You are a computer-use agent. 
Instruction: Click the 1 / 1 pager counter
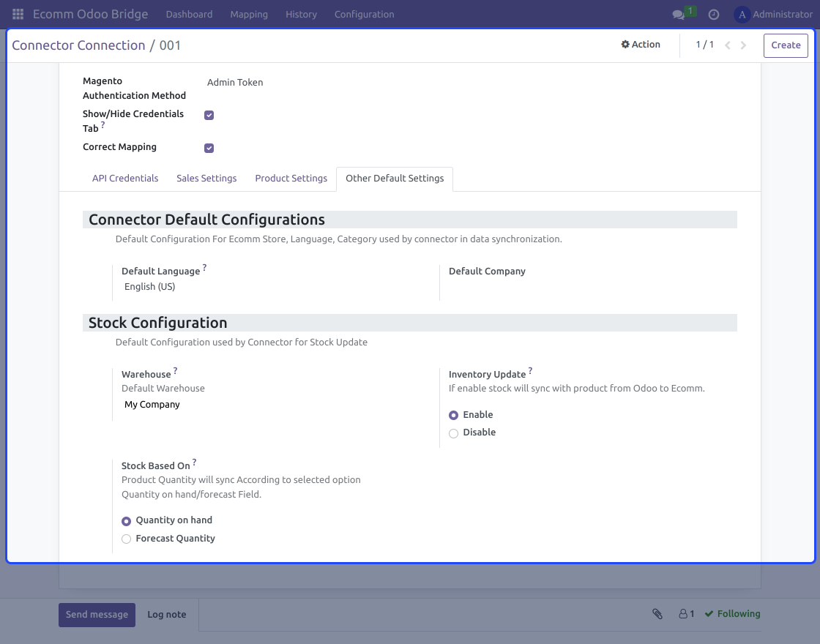click(704, 45)
